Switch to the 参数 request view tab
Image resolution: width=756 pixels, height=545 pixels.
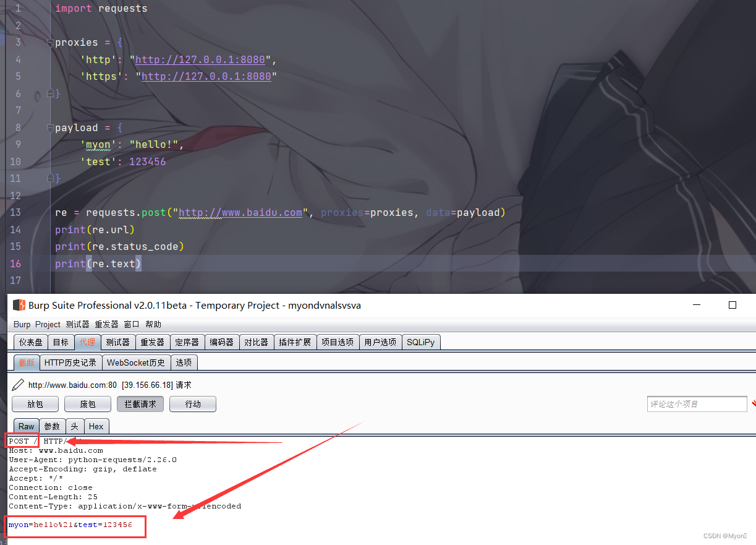[x=52, y=426]
